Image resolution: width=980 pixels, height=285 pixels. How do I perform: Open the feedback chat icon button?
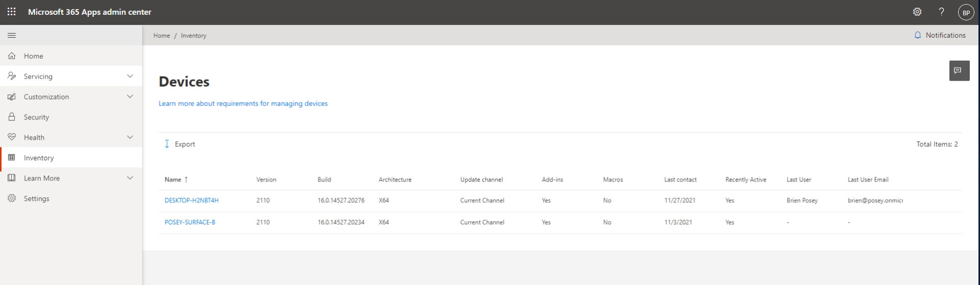pos(959,70)
